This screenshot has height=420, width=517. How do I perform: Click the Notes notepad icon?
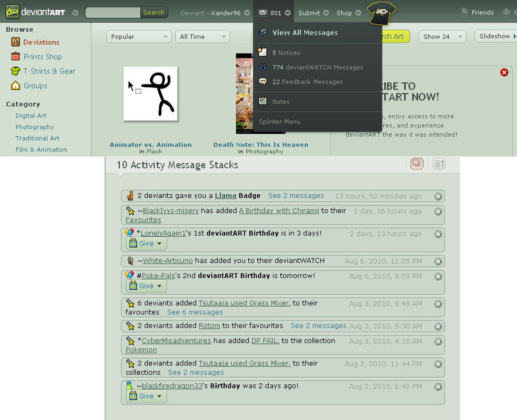(x=263, y=101)
